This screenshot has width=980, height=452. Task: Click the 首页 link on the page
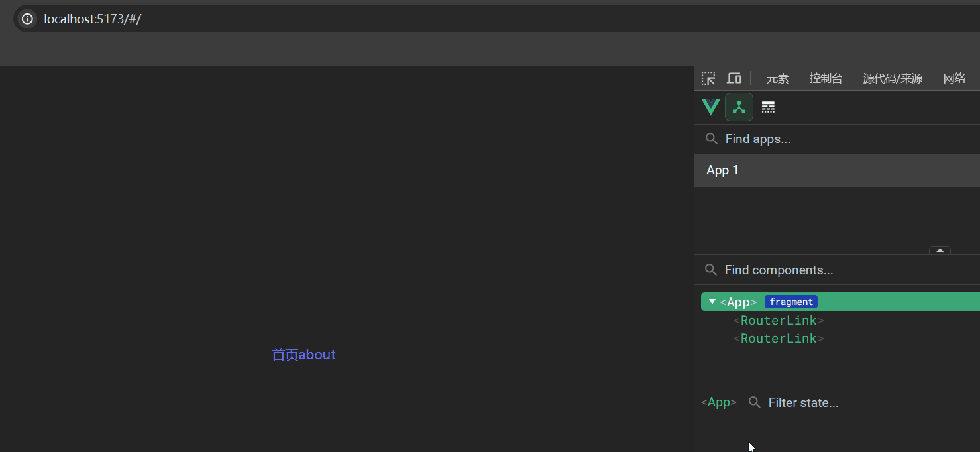pos(284,355)
